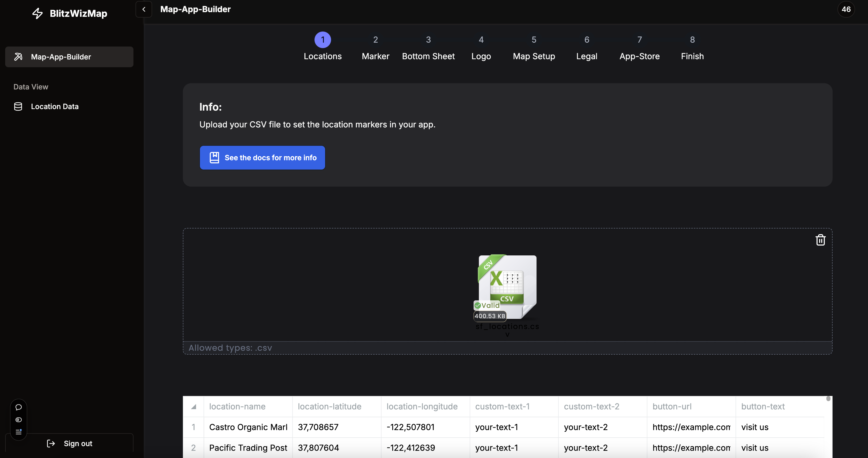This screenshot has height=458, width=868.
Task: Click your-text-1 cell in row 1
Action: pos(514,427)
